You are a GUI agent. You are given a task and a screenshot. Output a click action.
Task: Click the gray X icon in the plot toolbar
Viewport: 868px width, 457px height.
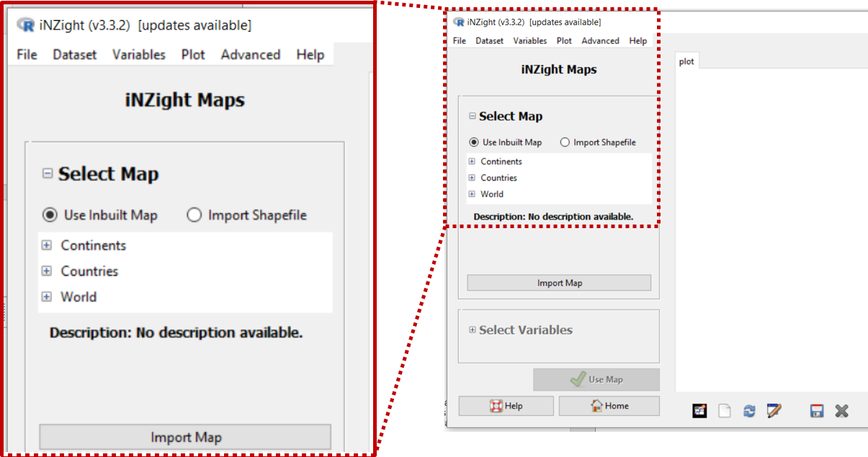pos(841,411)
